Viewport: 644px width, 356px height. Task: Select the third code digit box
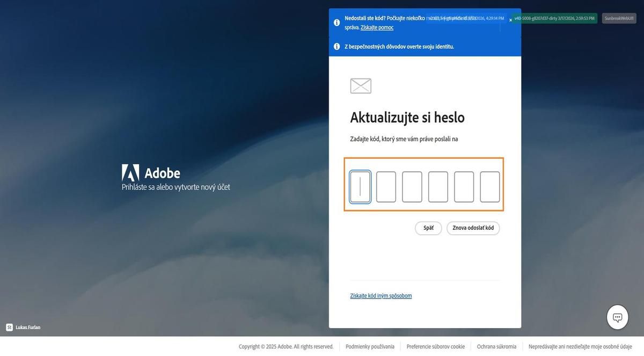(412, 186)
